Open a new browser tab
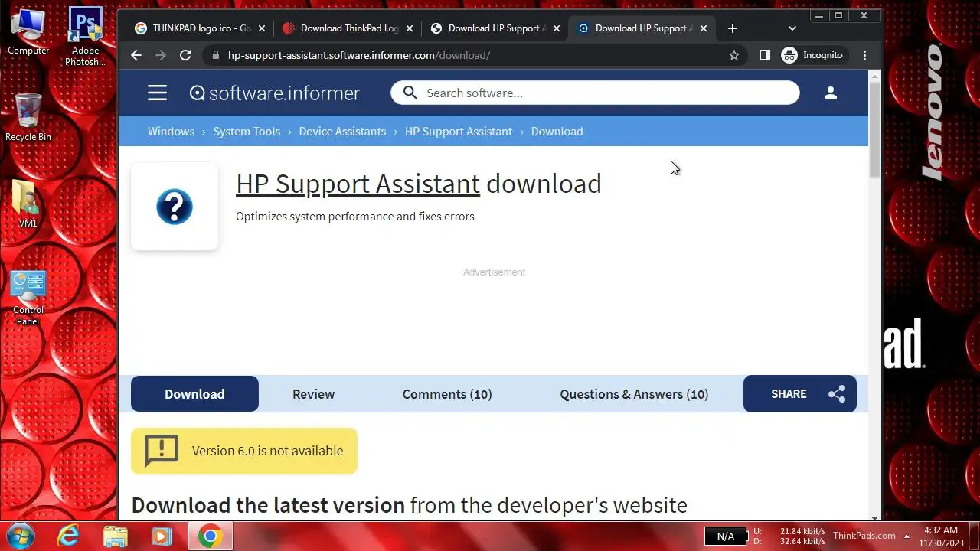980x551 pixels. (733, 28)
